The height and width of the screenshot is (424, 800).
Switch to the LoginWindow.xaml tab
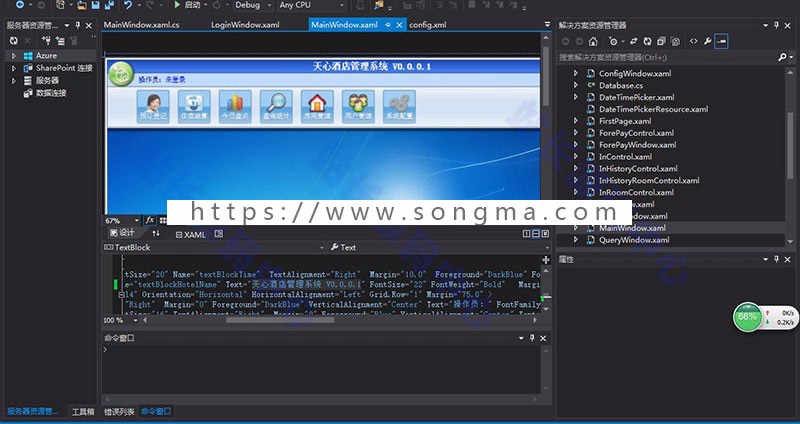(x=245, y=25)
